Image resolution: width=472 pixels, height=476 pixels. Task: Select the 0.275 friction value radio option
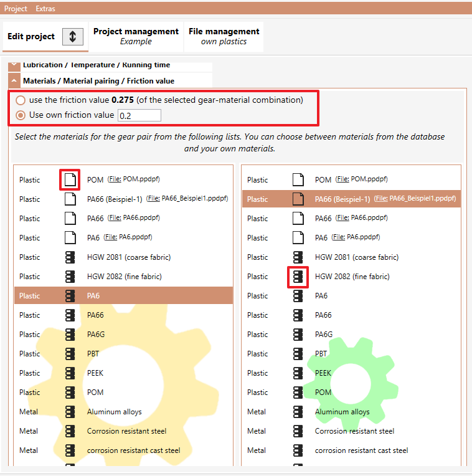coord(21,100)
